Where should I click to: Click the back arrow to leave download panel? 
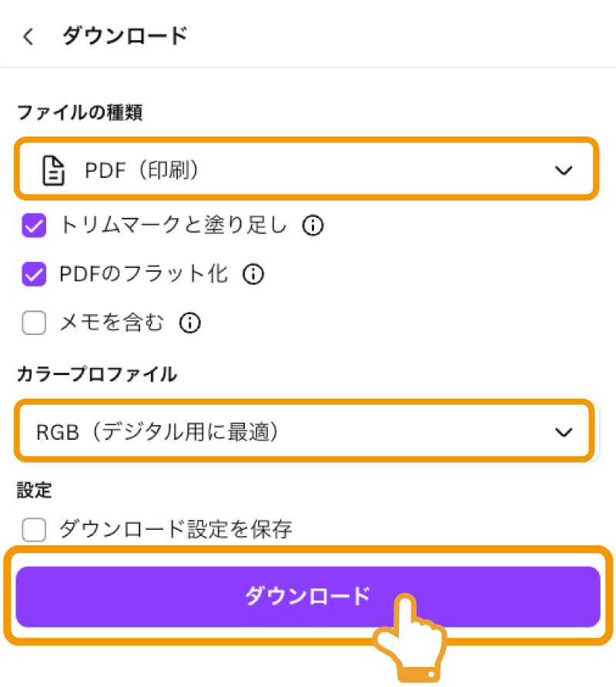click(28, 35)
